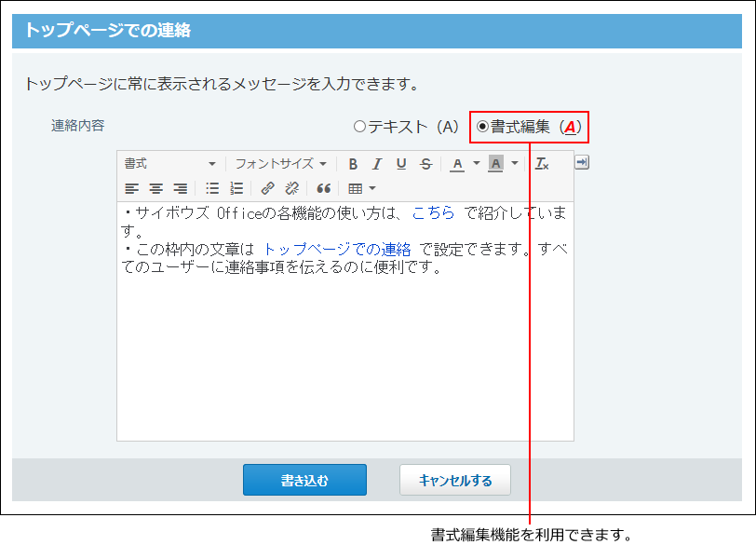Insert a hyperlink with chain icon
Viewport: 756px width, 545px height.
click(267, 188)
